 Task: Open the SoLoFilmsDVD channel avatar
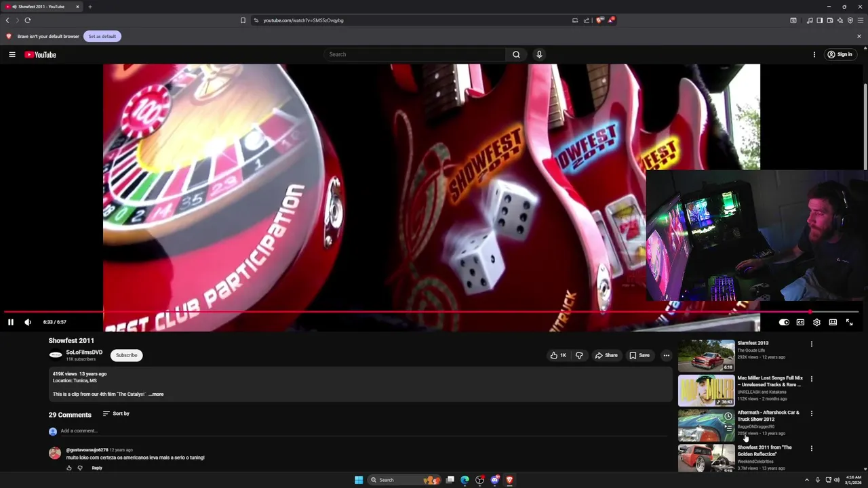55,355
